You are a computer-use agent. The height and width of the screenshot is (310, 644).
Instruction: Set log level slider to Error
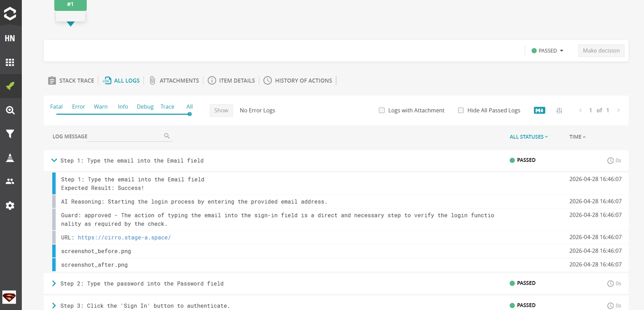(79, 107)
